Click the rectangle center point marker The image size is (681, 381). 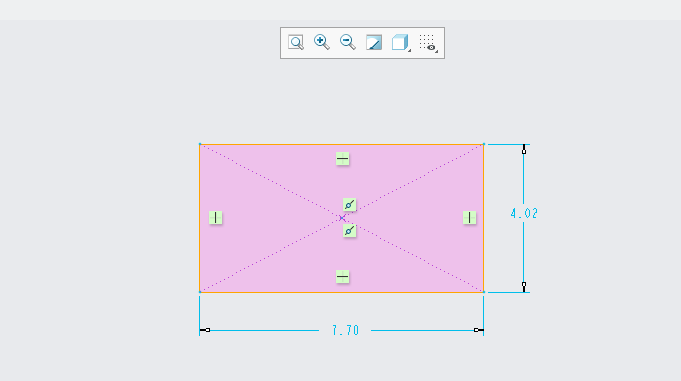(x=342, y=218)
